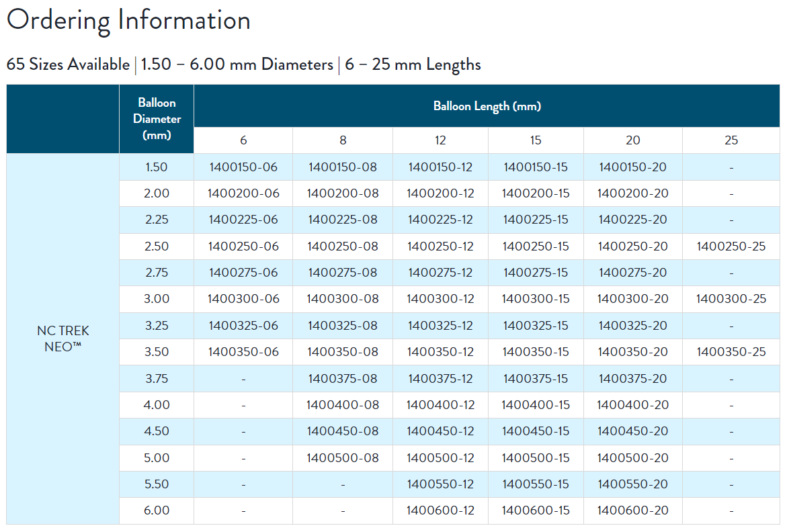Select the 3.50 diameter row label
789x532 pixels.
tap(157, 352)
